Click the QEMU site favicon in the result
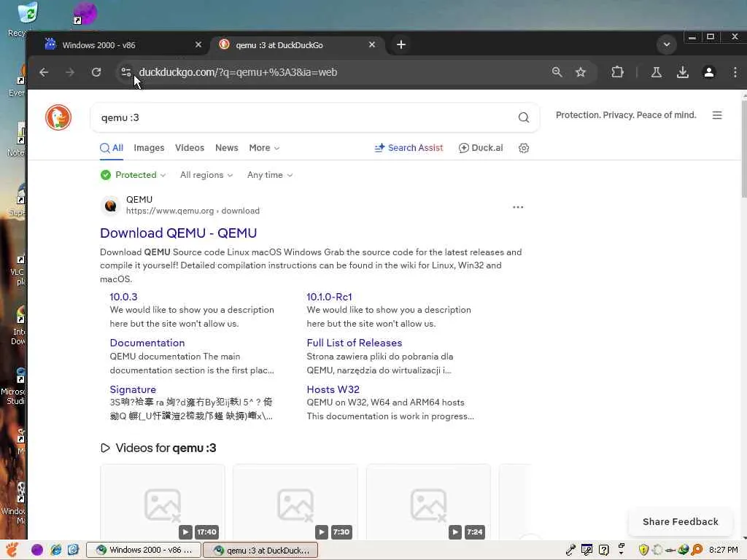The image size is (747, 560). click(x=111, y=206)
